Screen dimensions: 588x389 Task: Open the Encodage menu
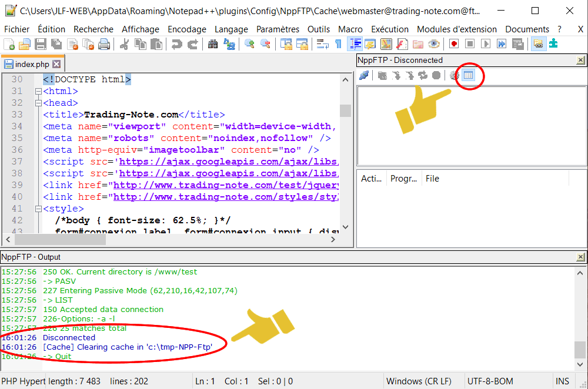coord(187,29)
